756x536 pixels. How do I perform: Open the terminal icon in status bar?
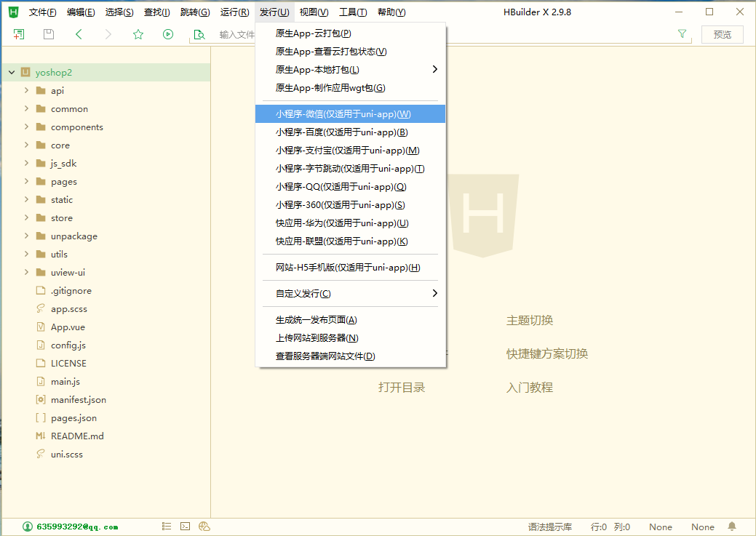click(185, 527)
